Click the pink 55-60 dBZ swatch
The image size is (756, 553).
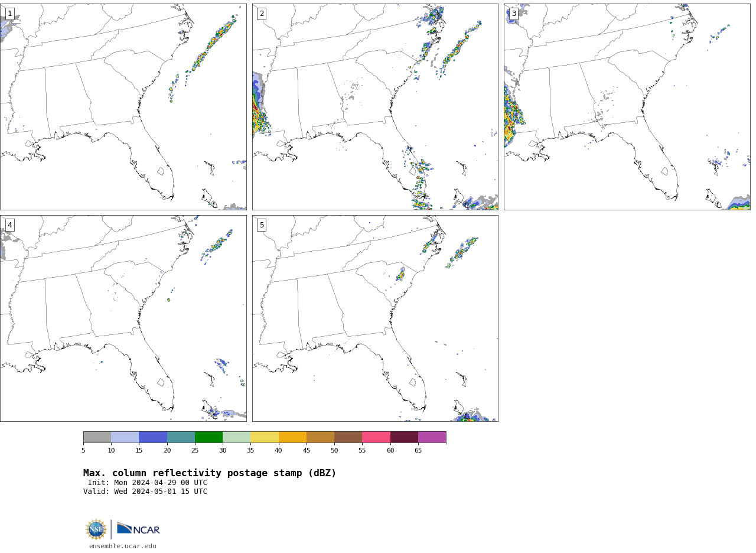376,437
